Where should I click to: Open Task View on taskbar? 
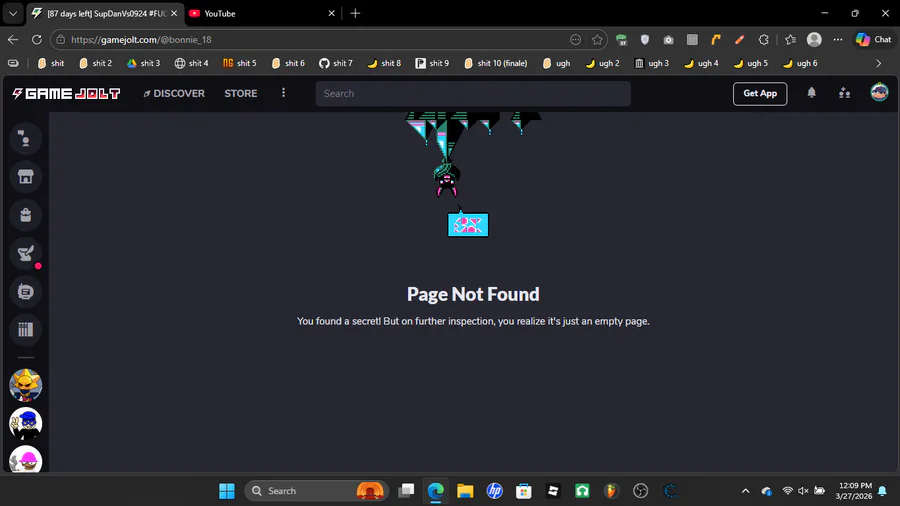(406, 491)
